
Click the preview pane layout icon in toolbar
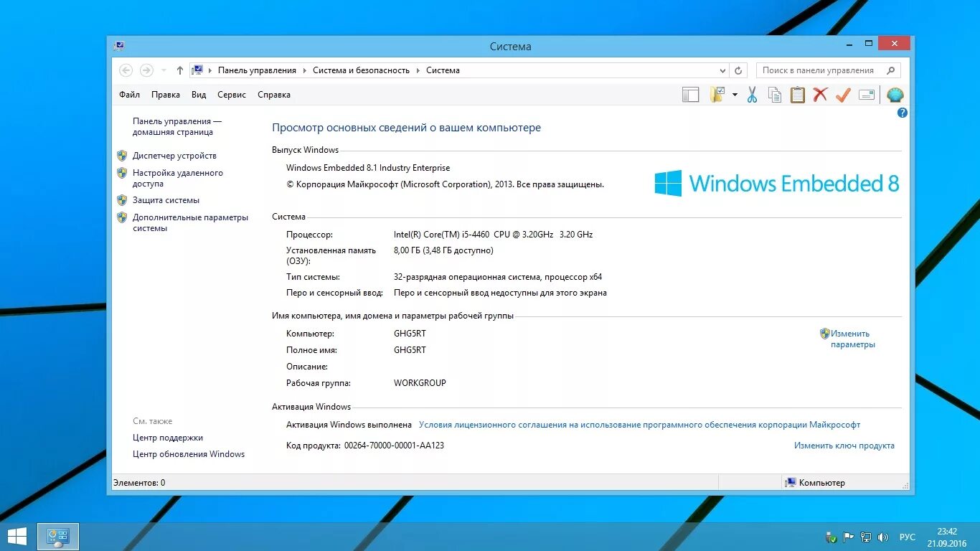coord(690,95)
